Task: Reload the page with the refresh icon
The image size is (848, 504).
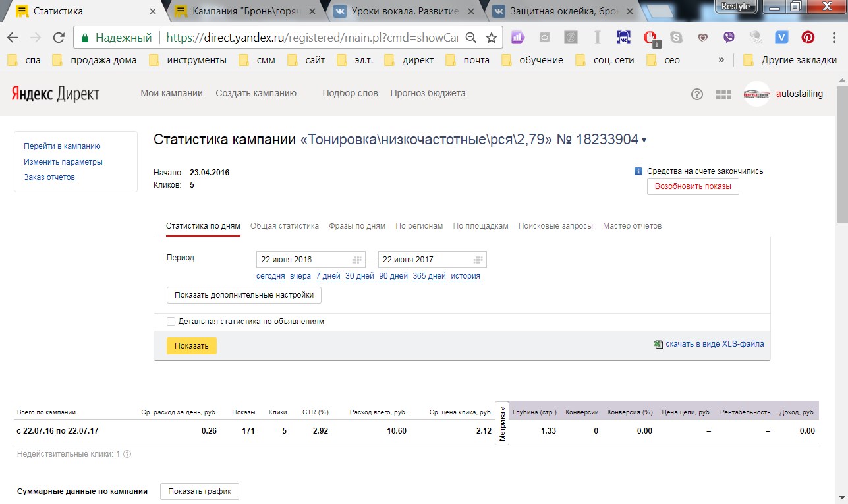Action: 59,38
